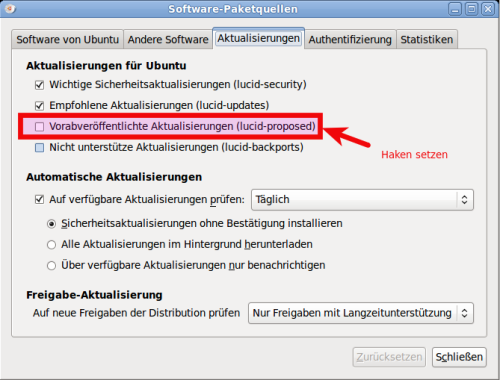This screenshot has height=380, width=500.
Task: Disable Auf verfügbare Aktualisierungen prüfen checkbox
Action: pos(39,200)
